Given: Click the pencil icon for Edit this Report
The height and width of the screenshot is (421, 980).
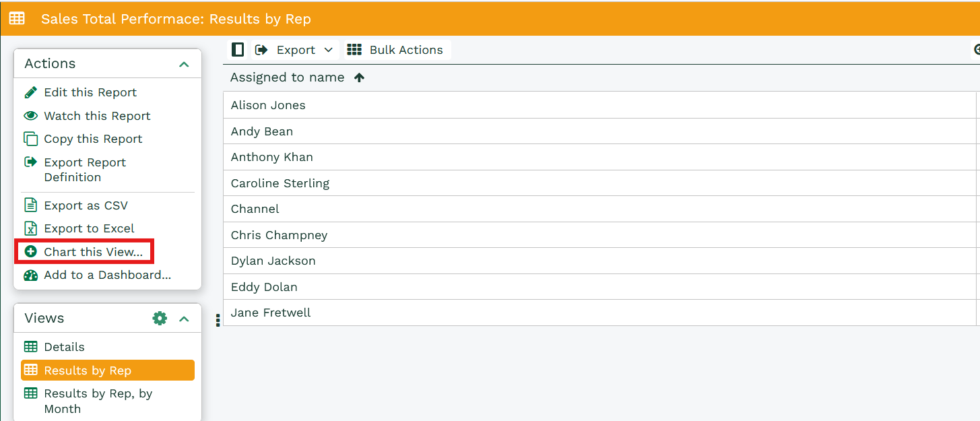Looking at the screenshot, I should [x=30, y=92].
